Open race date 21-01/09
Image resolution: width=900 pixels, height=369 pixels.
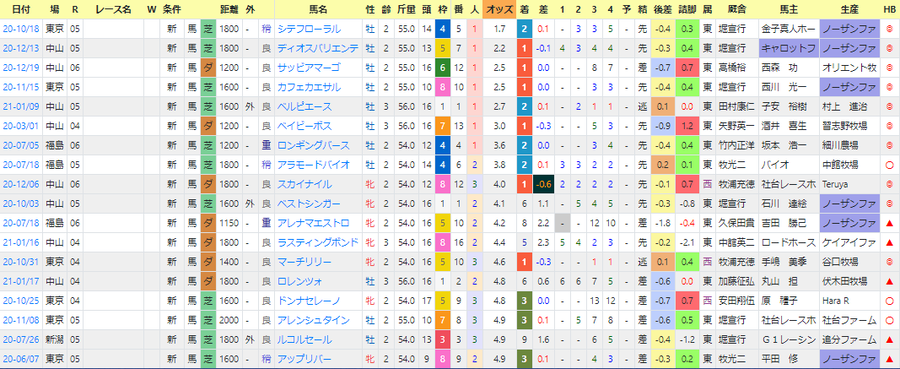click(x=21, y=107)
